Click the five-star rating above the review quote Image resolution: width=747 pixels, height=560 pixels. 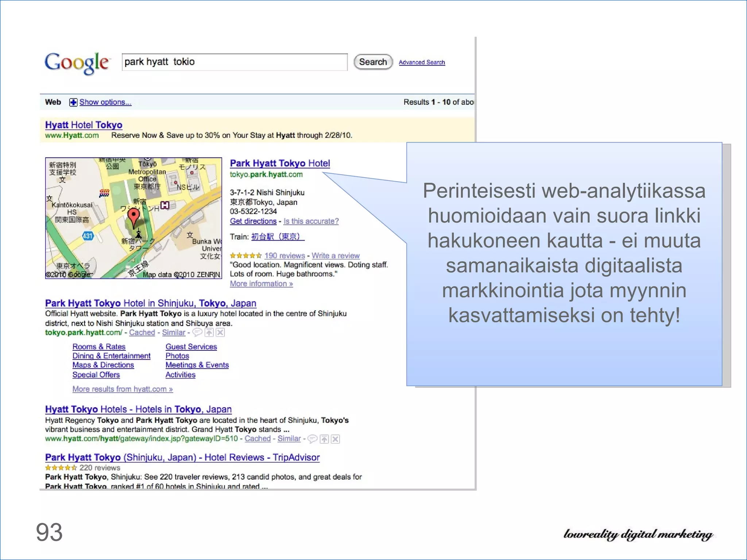click(246, 256)
